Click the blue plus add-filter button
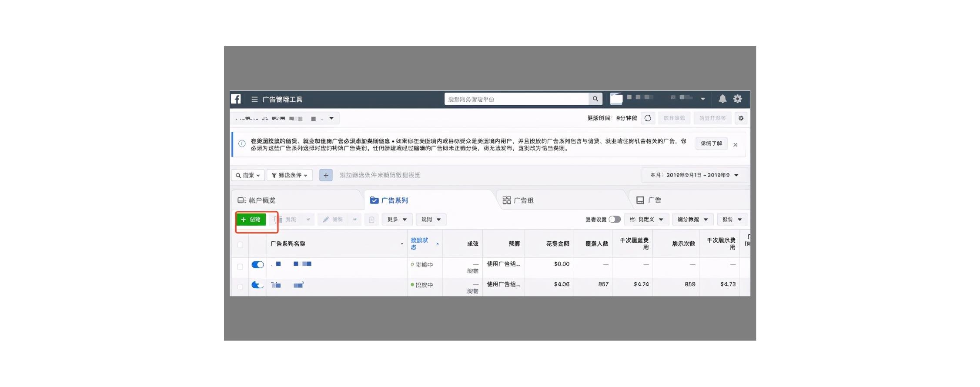The image size is (980, 387). click(326, 175)
